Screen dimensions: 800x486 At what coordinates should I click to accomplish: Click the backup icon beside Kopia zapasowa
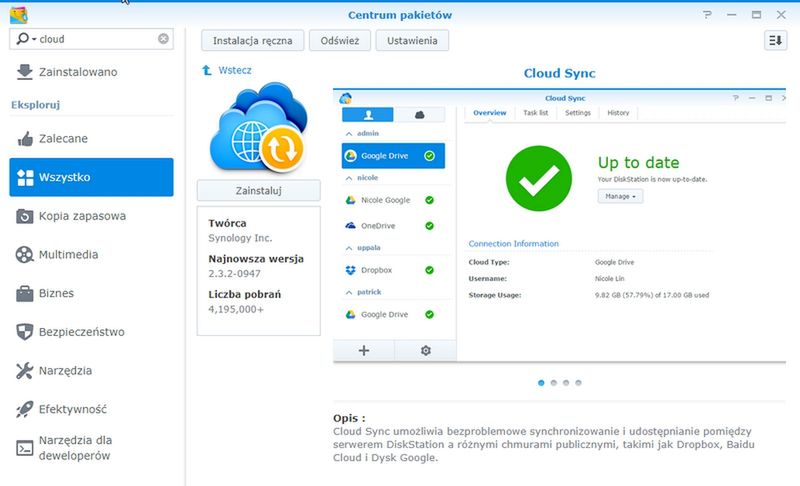(24, 216)
